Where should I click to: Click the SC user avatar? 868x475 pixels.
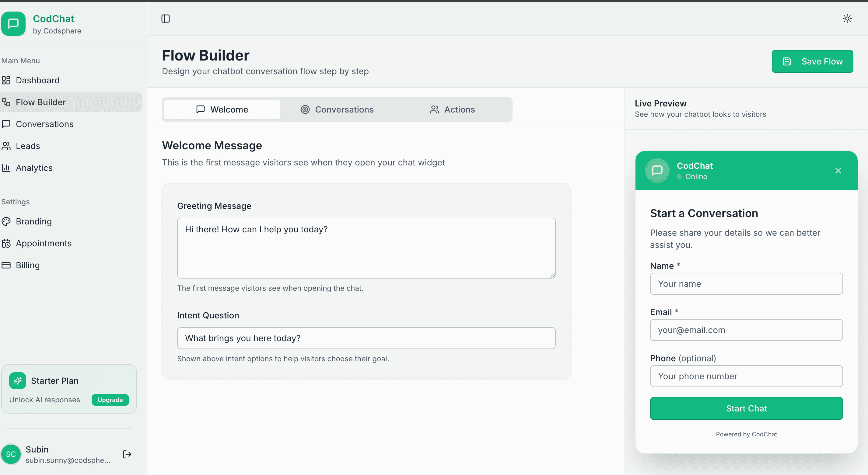click(x=11, y=454)
